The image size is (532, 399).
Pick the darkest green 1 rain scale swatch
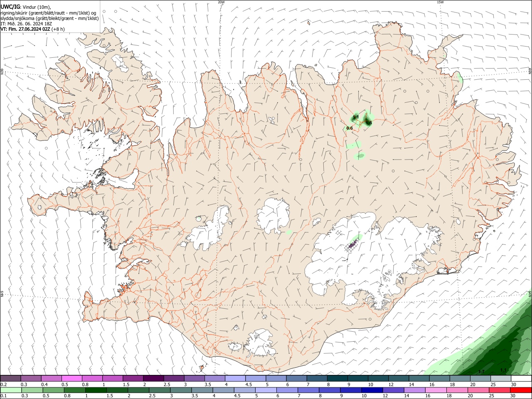point(95,390)
